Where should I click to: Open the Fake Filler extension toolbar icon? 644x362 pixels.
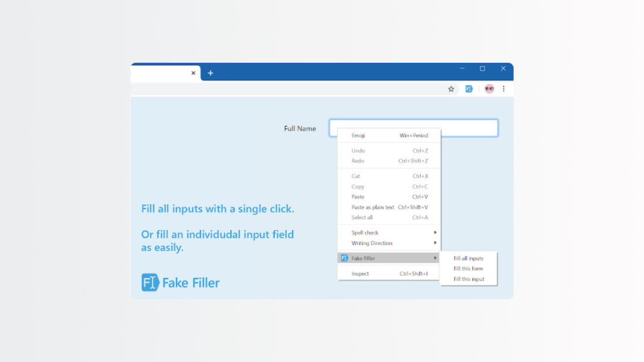(x=469, y=89)
